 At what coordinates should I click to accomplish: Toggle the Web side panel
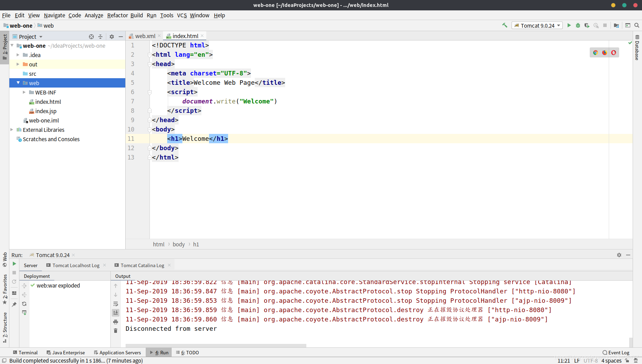click(4, 260)
